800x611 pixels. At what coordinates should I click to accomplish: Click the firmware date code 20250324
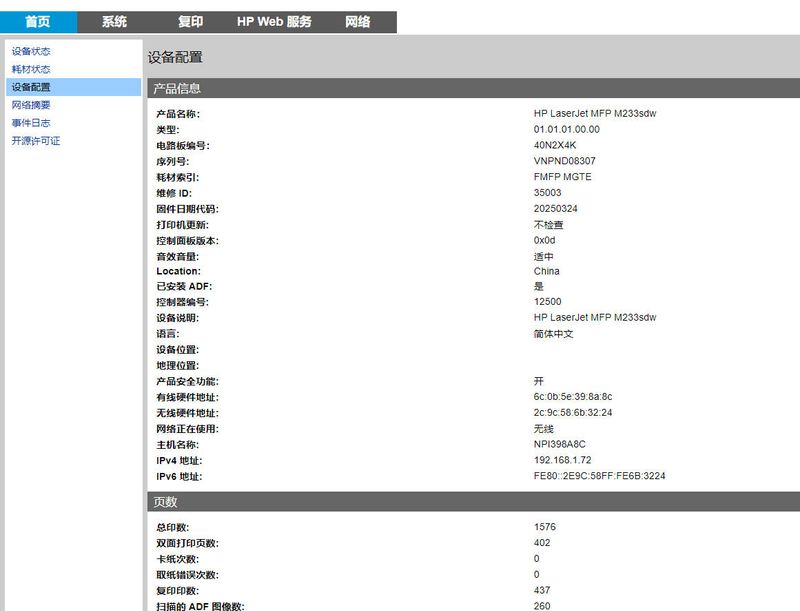coord(555,209)
